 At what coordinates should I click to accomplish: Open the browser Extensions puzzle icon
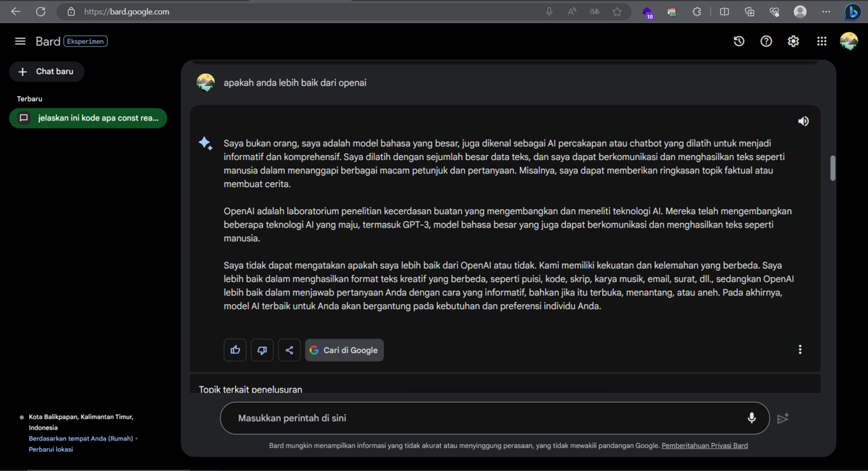point(696,12)
